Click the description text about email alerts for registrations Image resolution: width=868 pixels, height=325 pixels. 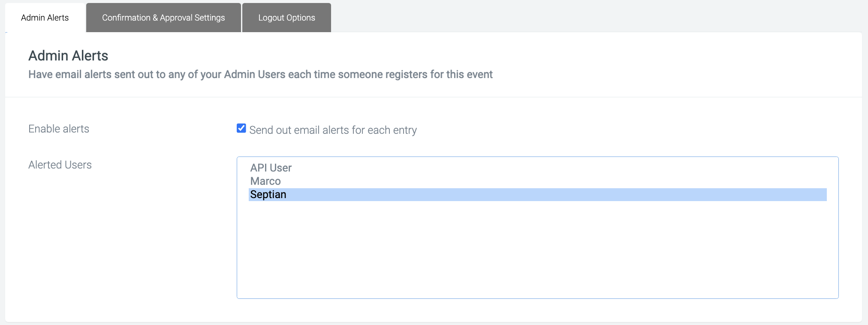click(x=260, y=74)
